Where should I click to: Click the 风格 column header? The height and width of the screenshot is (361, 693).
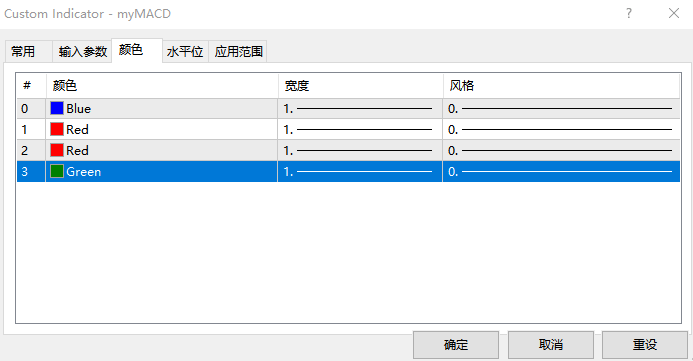[x=561, y=86]
